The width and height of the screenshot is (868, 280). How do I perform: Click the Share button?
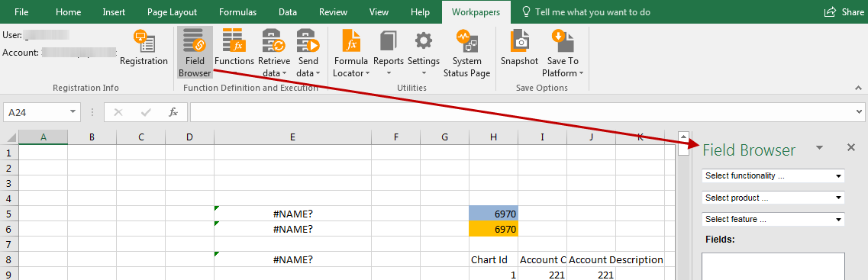pyautogui.click(x=844, y=12)
